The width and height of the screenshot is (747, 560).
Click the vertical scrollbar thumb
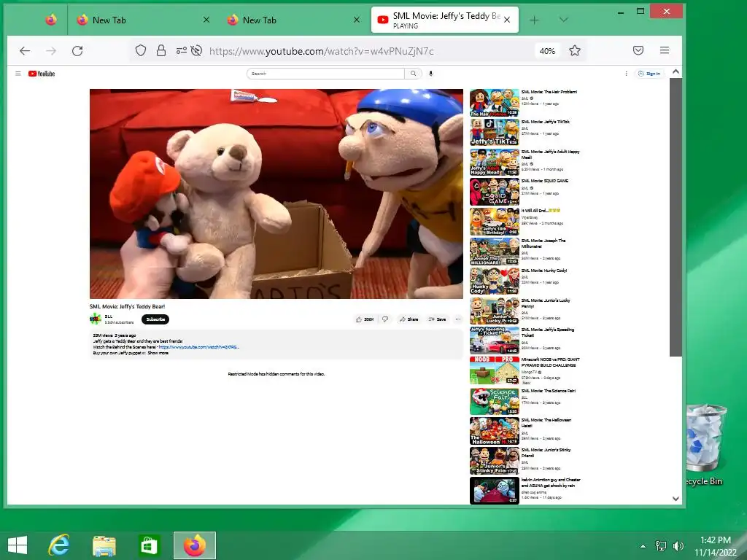676,217
